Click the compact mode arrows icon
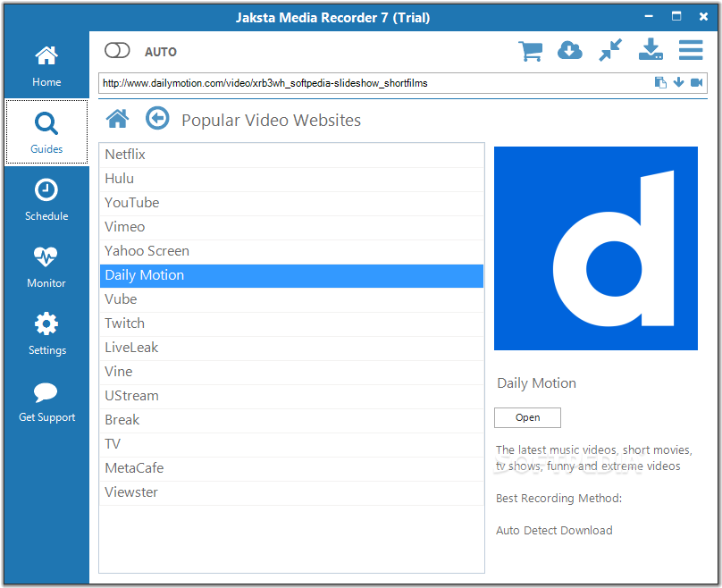This screenshot has height=588, width=722. point(610,50)
